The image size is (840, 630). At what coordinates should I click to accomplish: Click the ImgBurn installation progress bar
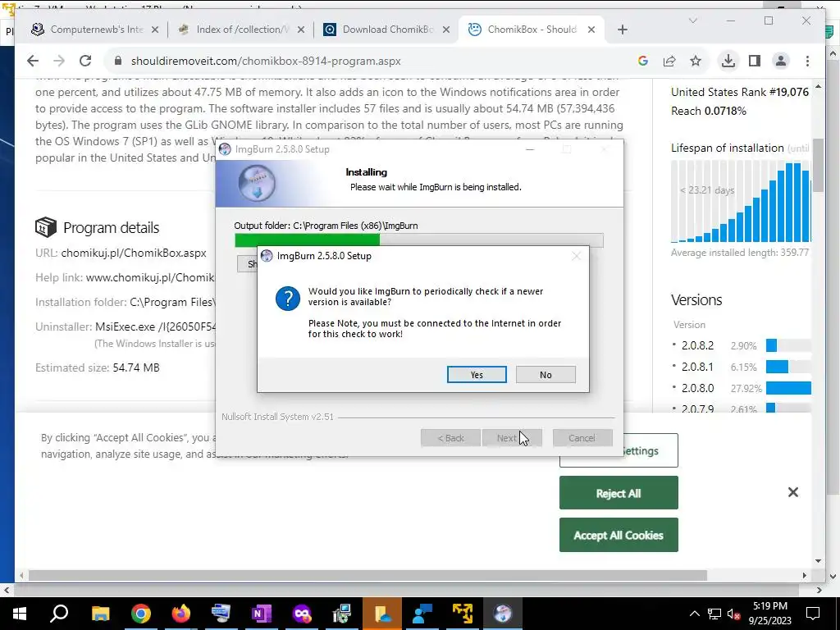(419, 240)
